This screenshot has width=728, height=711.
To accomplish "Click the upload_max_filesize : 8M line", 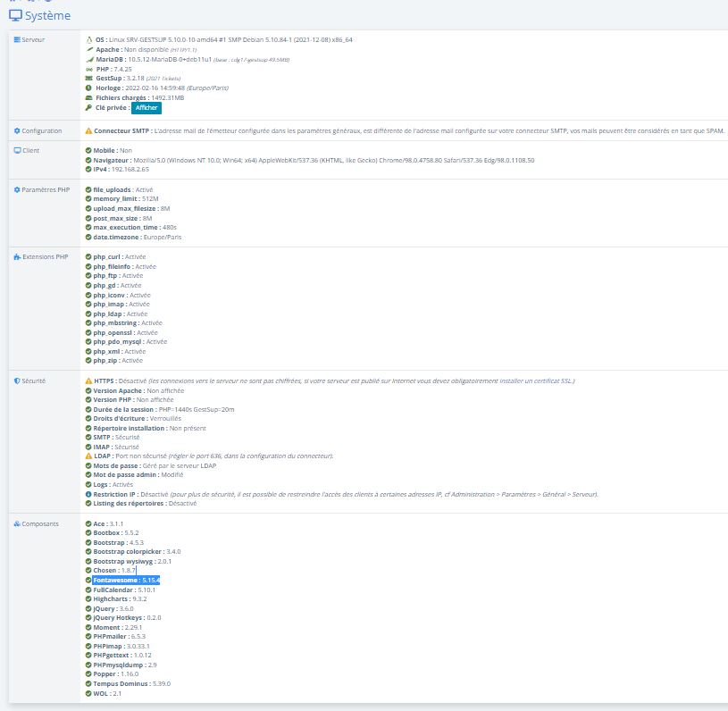I will [131, 208].
